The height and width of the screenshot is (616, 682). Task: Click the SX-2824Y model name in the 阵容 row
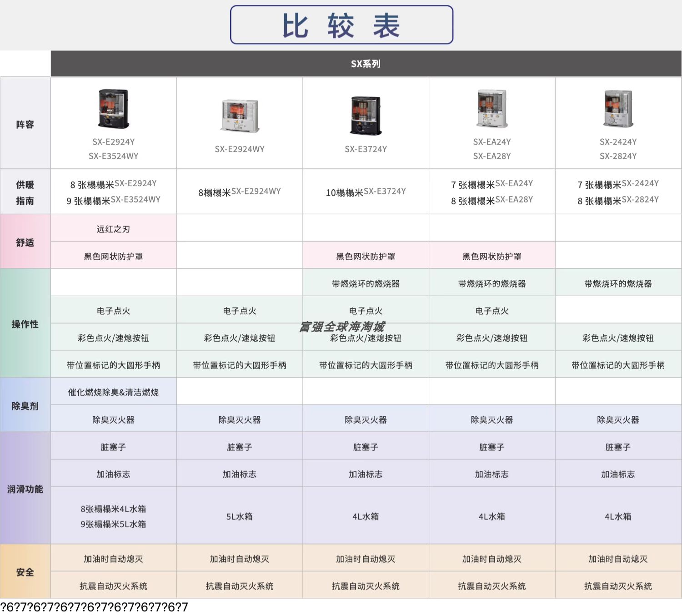coord(618,156)
